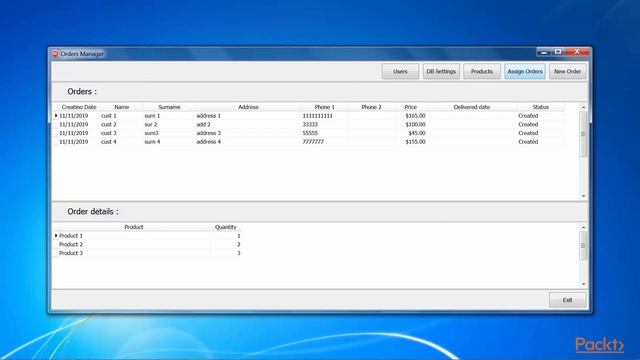The image size is (640, 360).
Task: Sort orders by Surname column header
Action: 169,107
